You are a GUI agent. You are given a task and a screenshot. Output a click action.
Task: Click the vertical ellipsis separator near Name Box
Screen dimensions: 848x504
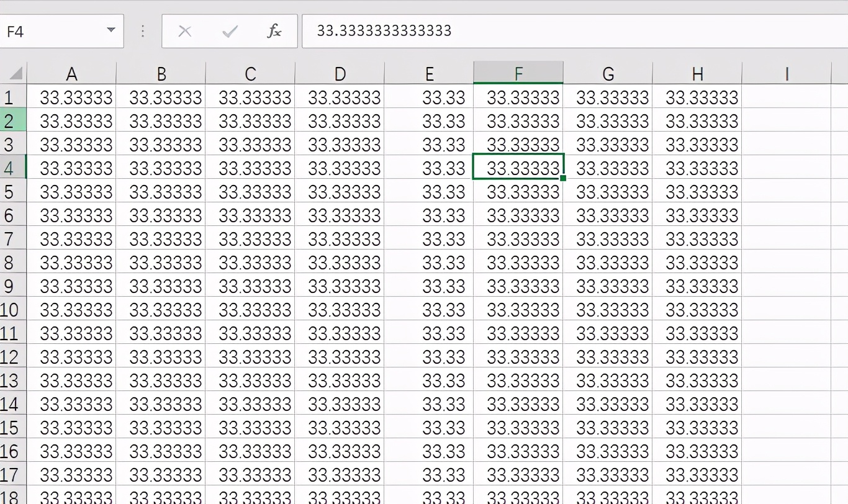click(142, 30)
